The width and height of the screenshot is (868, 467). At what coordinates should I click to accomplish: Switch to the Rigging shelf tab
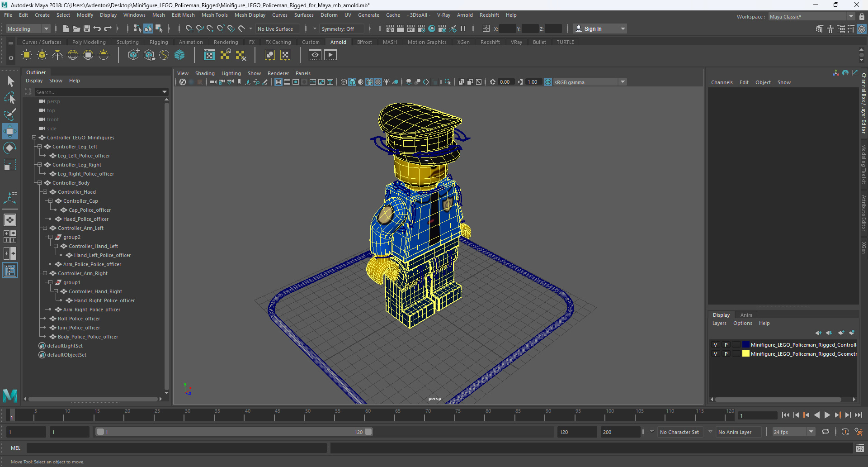tap(159, 42)
